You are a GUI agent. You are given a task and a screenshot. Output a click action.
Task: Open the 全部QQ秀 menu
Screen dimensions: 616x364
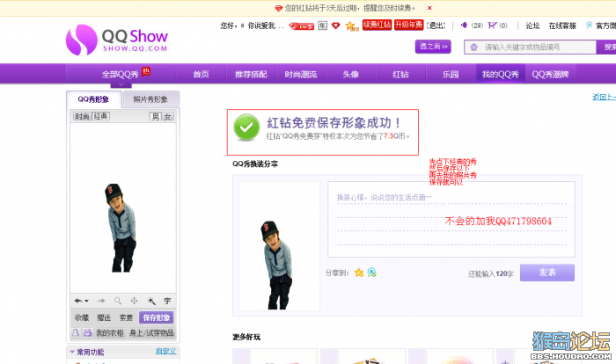pos(121,74)
